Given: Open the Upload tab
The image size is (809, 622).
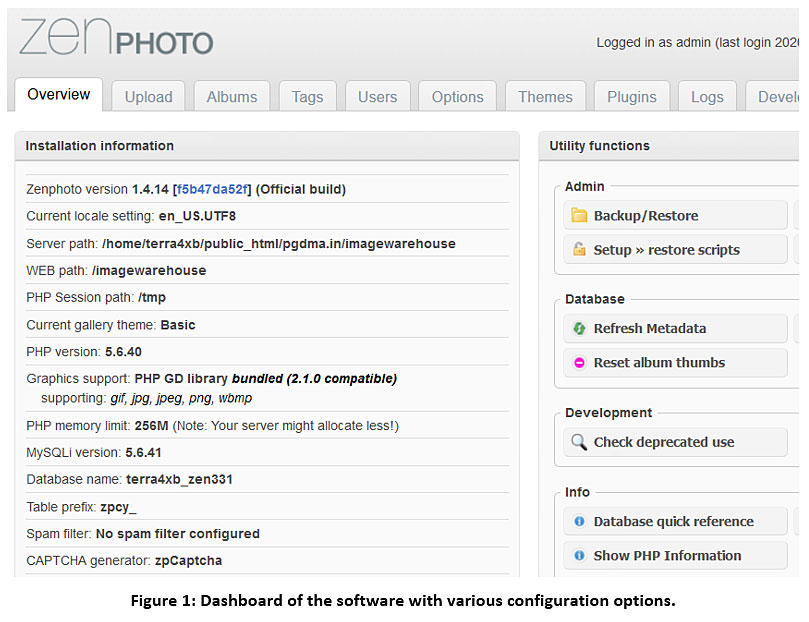Looking at the screenshot, I should click(x=148, y=97).
